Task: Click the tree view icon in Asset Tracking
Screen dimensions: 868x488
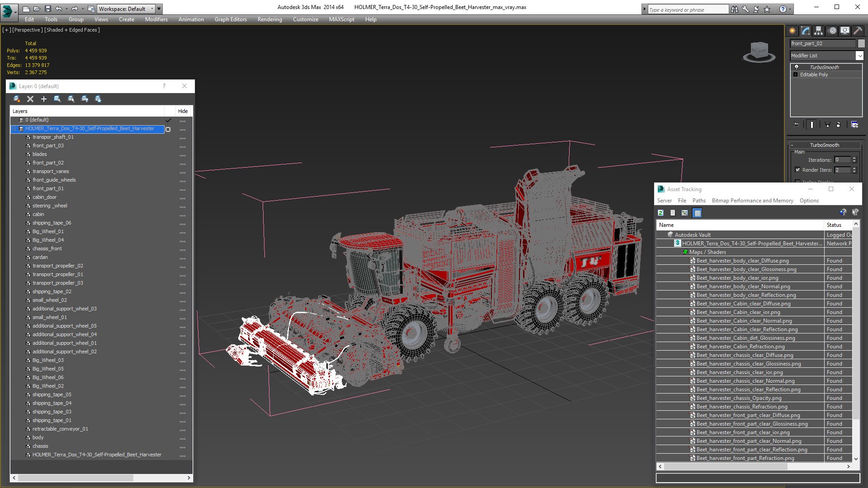Action: (x=685, y=213)
